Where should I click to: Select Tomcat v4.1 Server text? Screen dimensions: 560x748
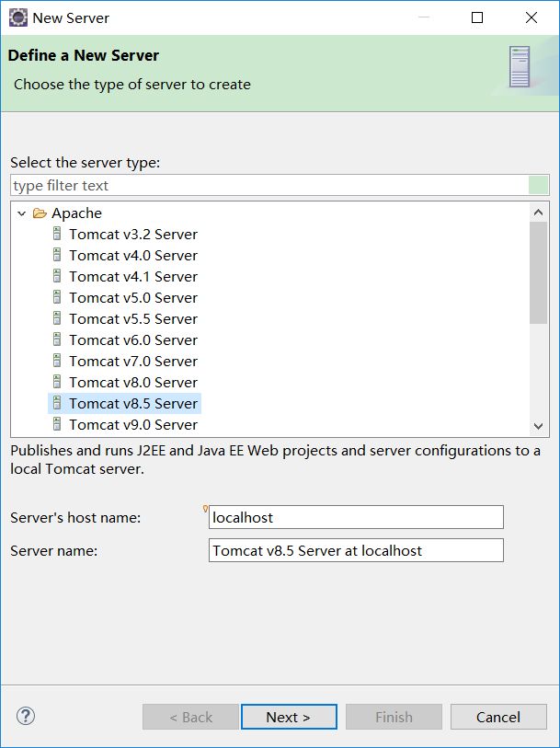[x=133, y=277]
